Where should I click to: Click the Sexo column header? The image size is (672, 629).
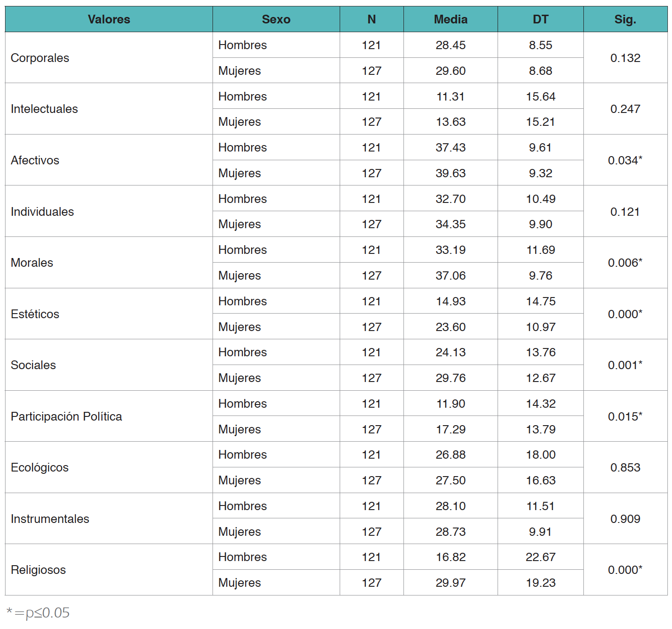pyautogui.click(x=276, y=19)
